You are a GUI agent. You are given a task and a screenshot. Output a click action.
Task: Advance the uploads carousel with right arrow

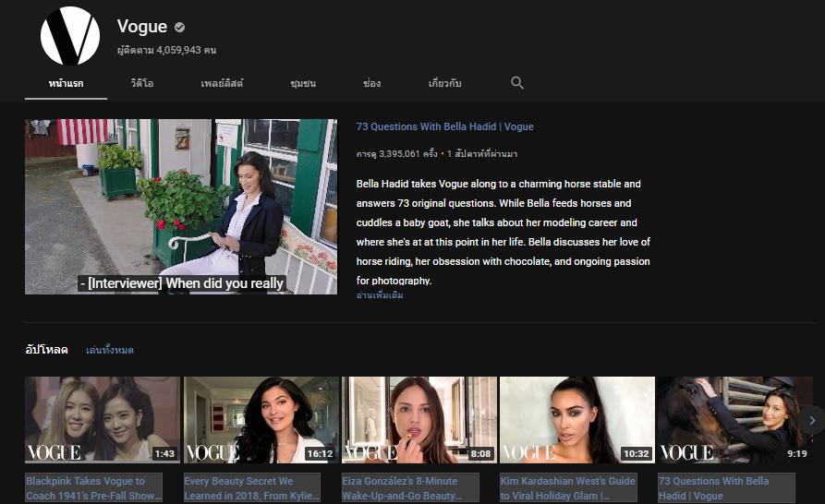(x=812, y=420)
